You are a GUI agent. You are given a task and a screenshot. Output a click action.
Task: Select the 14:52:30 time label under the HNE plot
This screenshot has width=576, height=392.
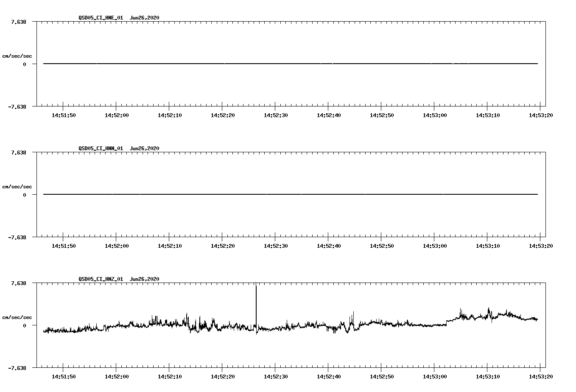276,115
